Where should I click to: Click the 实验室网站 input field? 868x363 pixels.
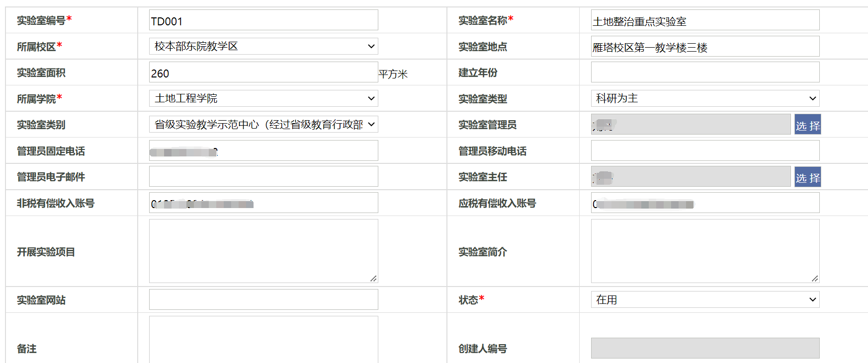pos(263,300)
